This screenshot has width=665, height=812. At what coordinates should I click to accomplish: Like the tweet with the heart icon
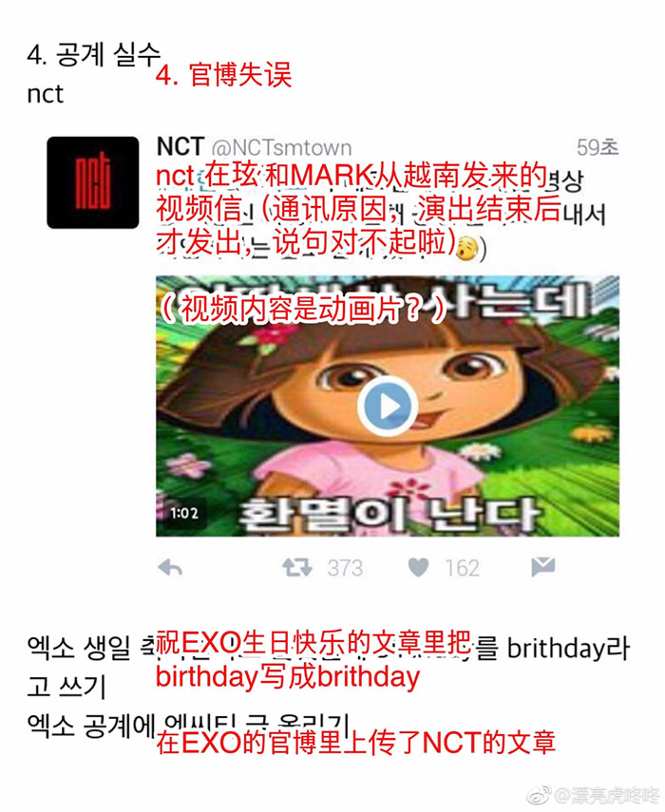pyautogui.click(x=418, y=568)
